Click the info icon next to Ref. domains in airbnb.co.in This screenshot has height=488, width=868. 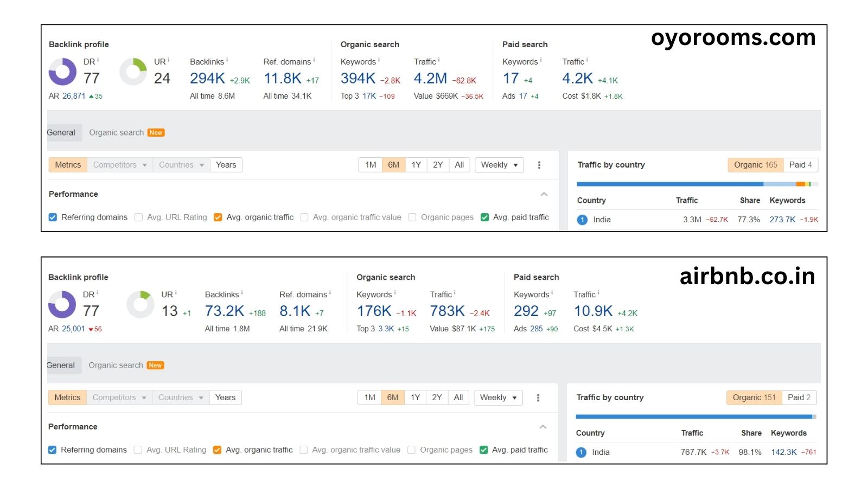[x=330, y=292]
